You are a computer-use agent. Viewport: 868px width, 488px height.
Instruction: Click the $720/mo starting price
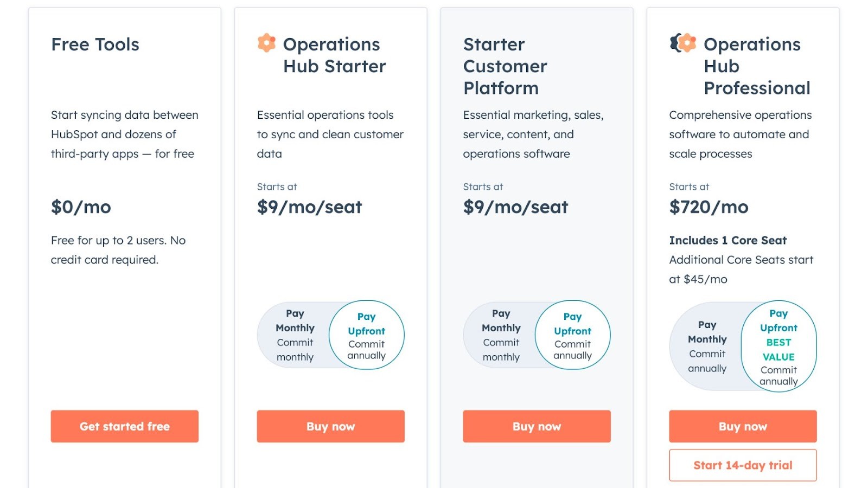pos(709,207)
